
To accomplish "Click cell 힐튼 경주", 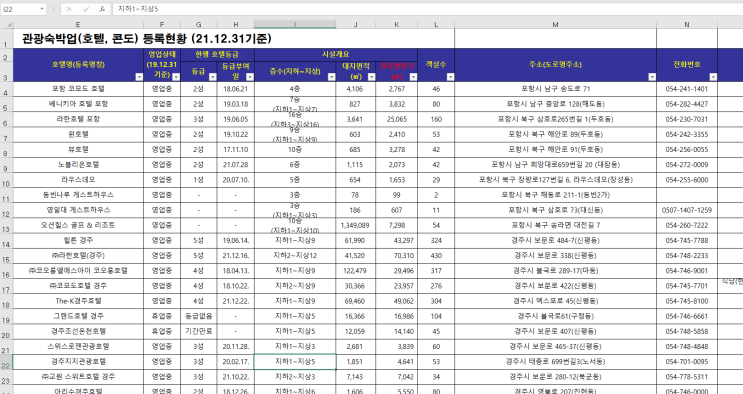I will 78,240.
